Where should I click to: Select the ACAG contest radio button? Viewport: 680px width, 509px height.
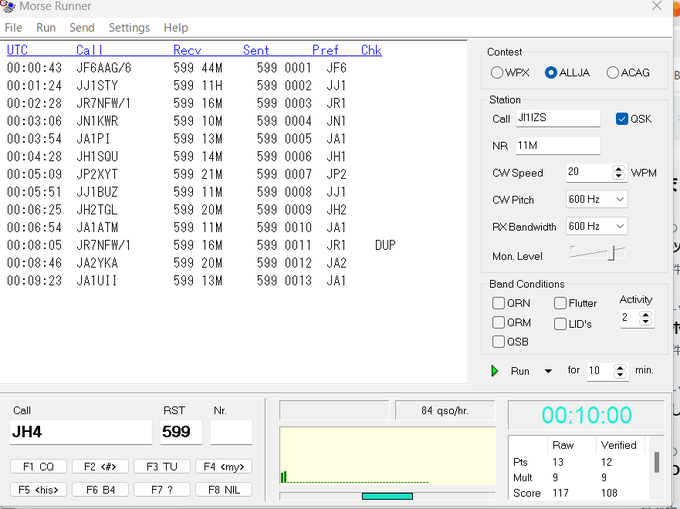point(612,72)
